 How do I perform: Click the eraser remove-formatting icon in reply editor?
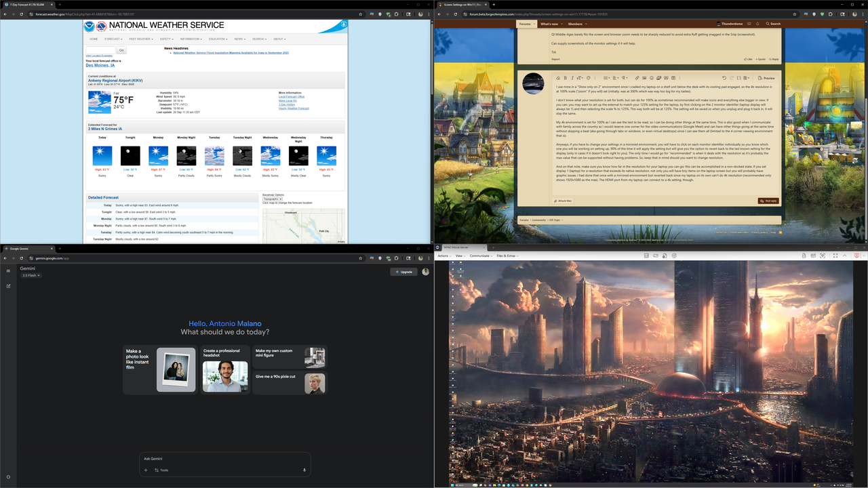coord(558,78)
